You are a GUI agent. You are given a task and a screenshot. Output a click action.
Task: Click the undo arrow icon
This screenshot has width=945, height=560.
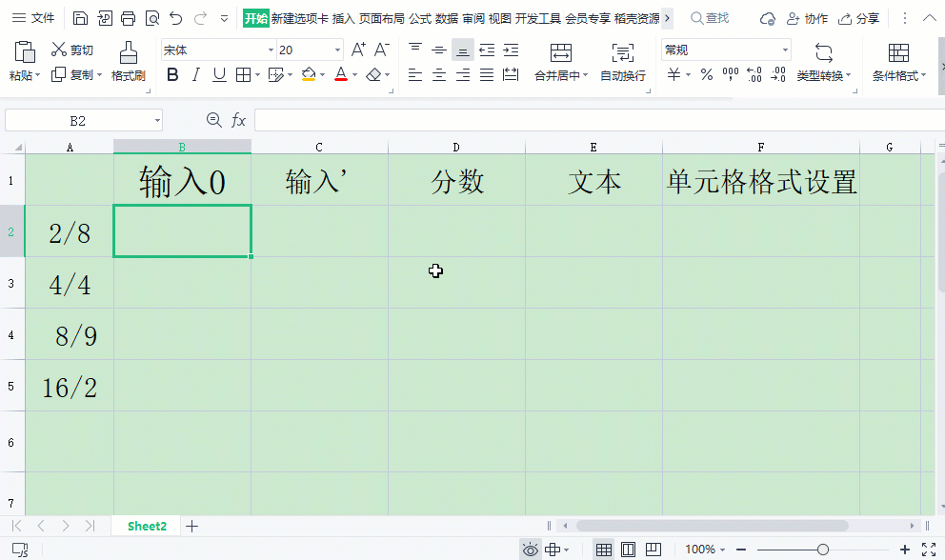point(175,18)
